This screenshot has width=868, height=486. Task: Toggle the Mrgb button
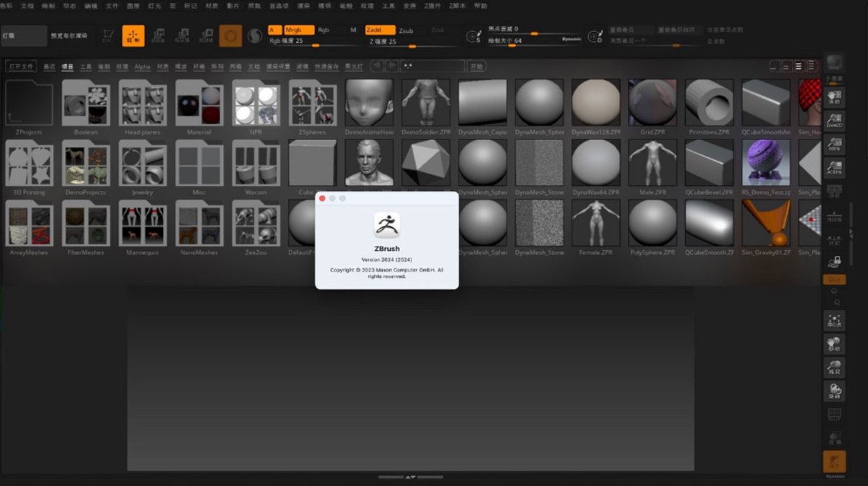tap(299, 30)
